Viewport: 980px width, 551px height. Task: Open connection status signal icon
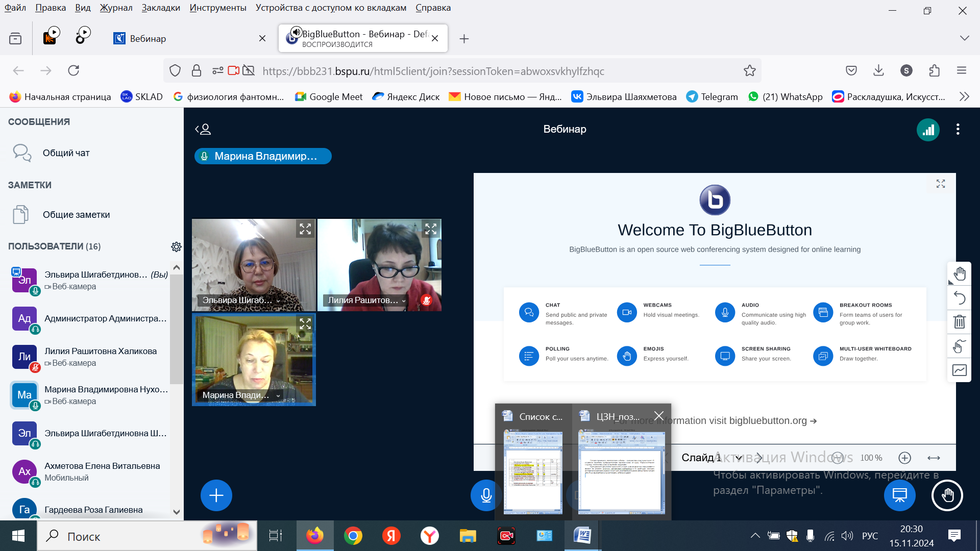pos(928,130)
